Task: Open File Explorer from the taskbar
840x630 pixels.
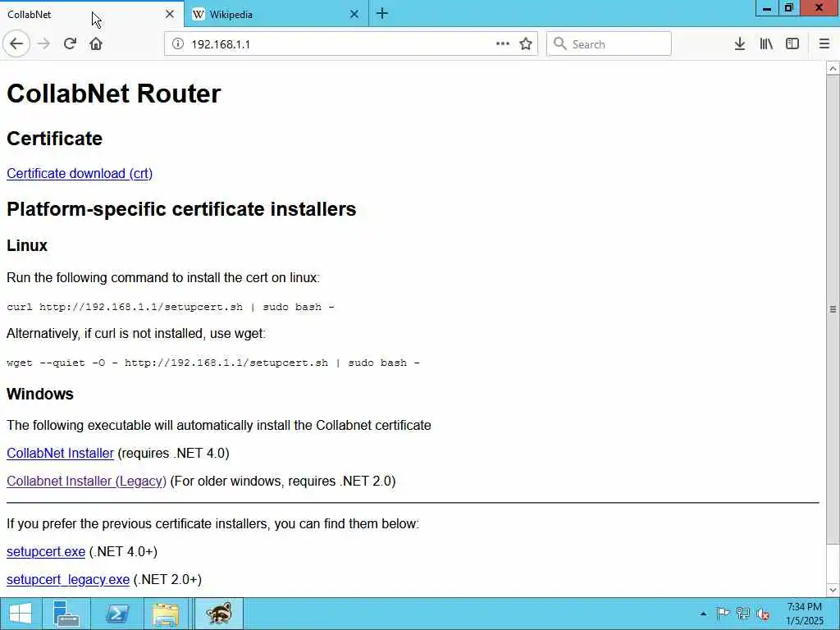Action: pos(166,614)
